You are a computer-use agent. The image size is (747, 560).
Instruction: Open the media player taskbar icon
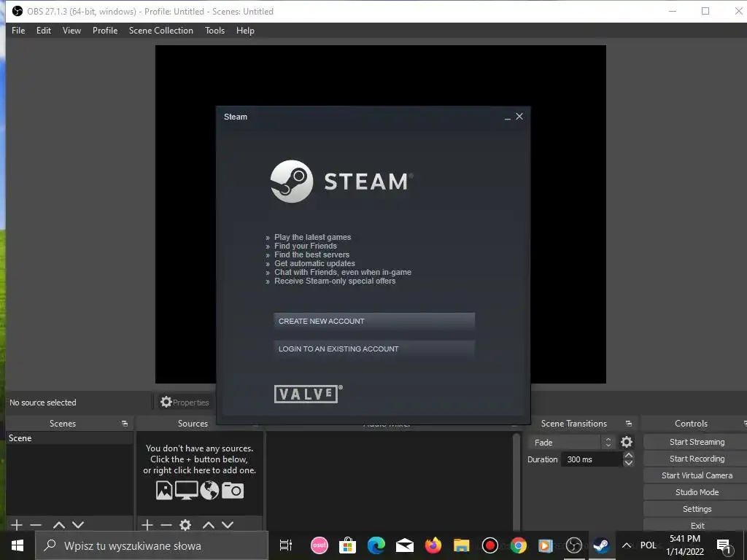[546, 545]
